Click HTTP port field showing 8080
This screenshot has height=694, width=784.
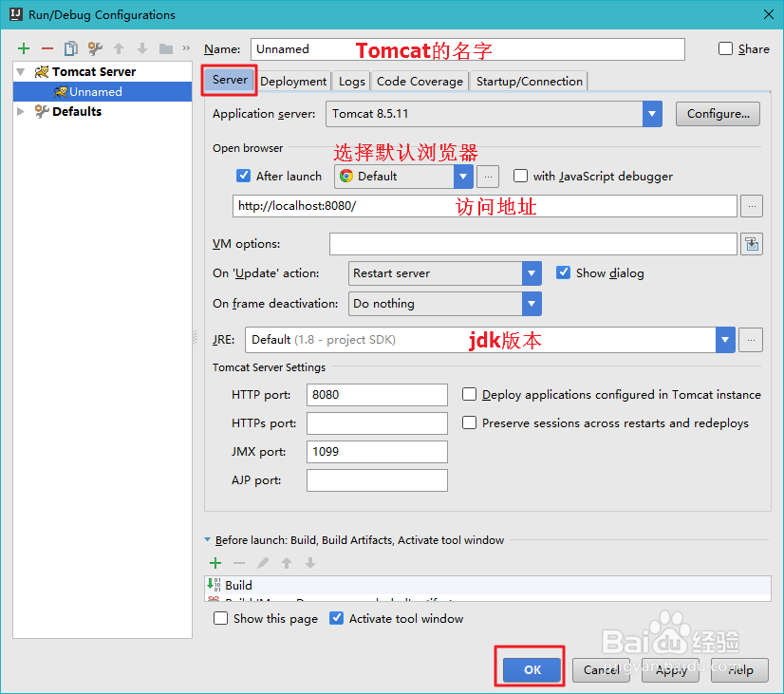click(x=377, y=395)
